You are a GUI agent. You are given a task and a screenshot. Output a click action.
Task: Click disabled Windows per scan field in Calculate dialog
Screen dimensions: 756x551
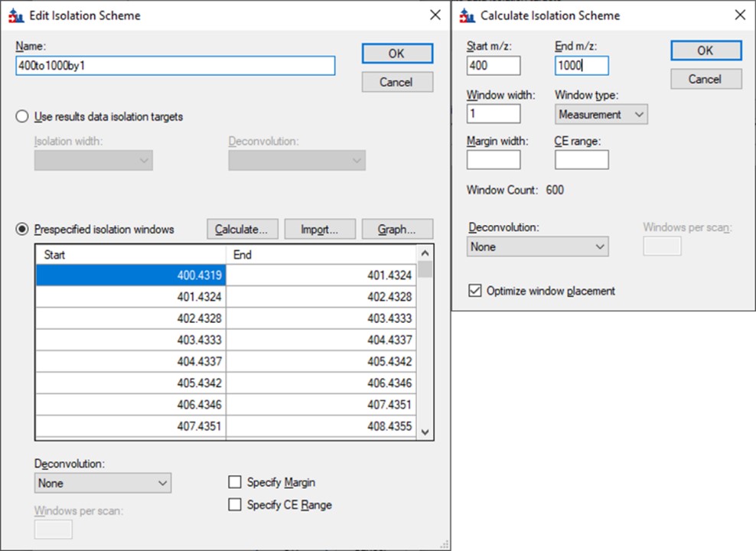pos(662,246)
